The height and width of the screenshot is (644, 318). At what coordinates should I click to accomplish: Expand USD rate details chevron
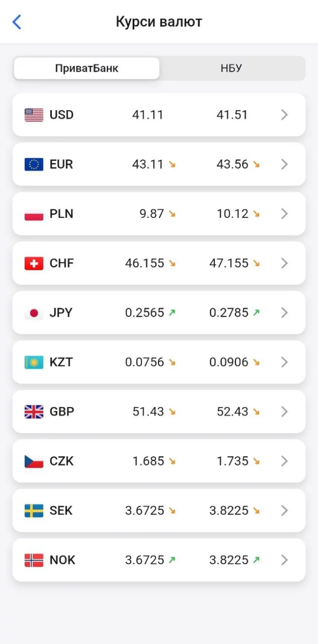285,115
